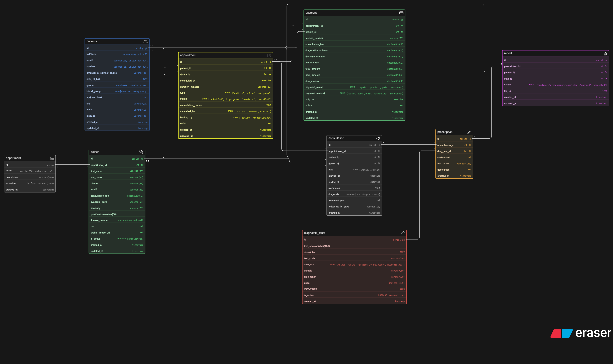Click the is_active row in department table
The image size is (613, 364).
11,184
